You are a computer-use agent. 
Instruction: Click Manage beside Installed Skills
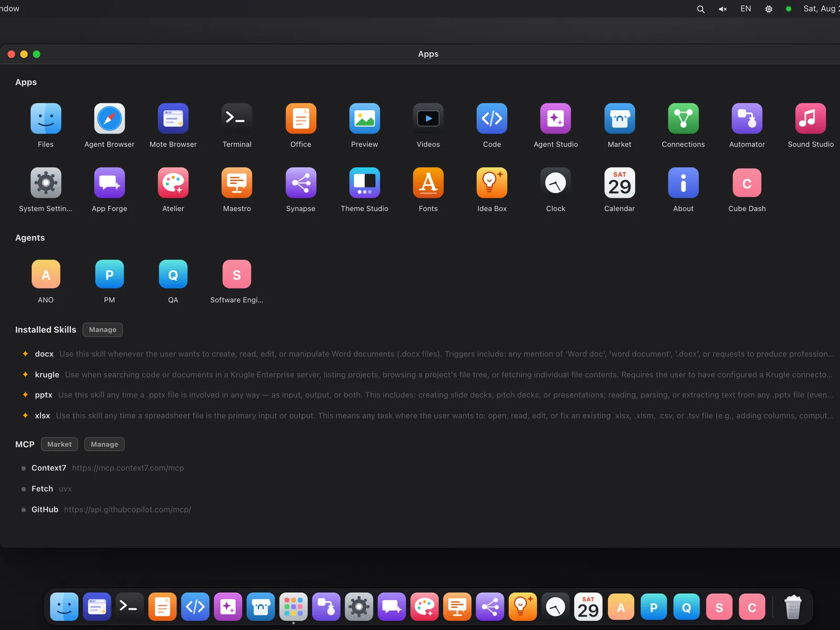[102, 330]
